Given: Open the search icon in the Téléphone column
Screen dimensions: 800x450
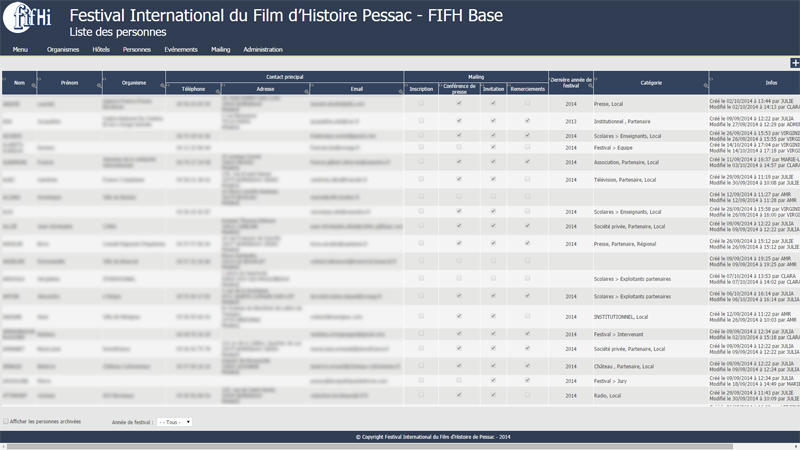Looking at the screenshot, I should point(218,92).
